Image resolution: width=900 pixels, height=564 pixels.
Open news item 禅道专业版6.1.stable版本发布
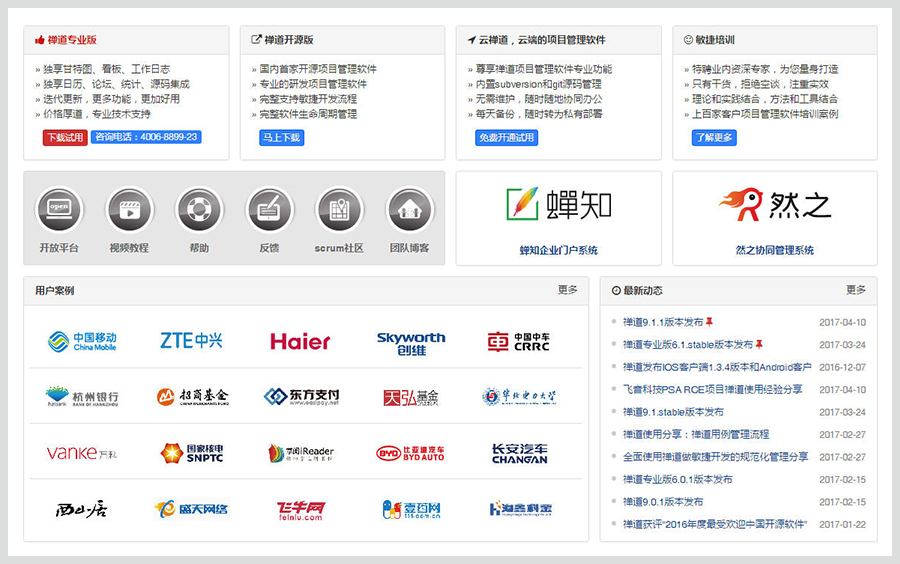[x=688, y=345]
